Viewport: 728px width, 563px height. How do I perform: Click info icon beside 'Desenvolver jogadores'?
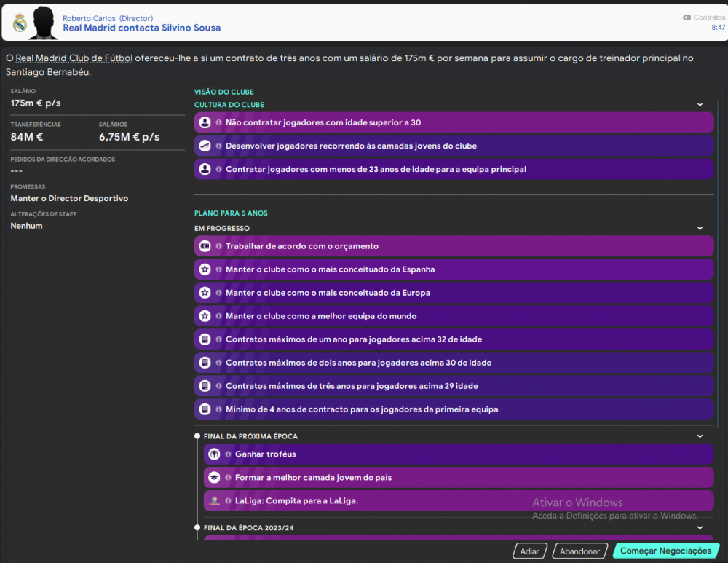coord(218,146)
